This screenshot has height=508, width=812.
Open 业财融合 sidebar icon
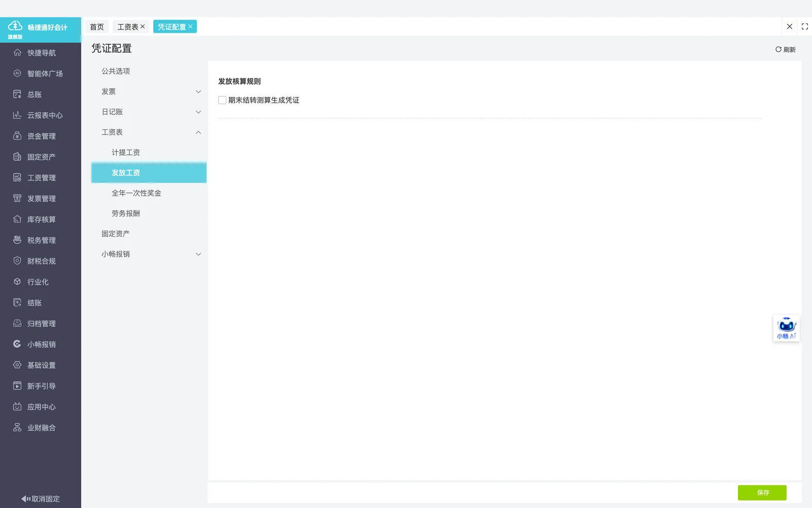click(17, 427)
